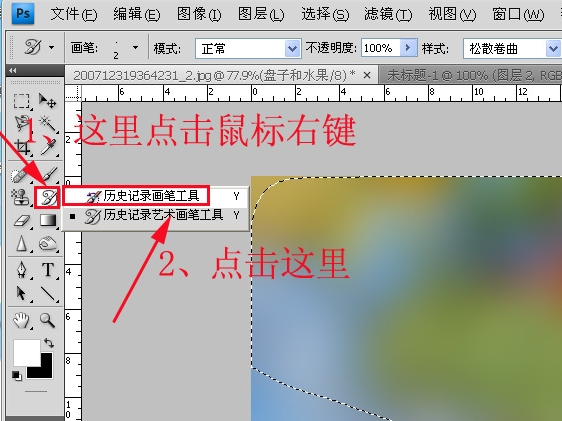This screenshot has height=421, width=562.
Task: Select the Crop tool
Action: point(22,147)
